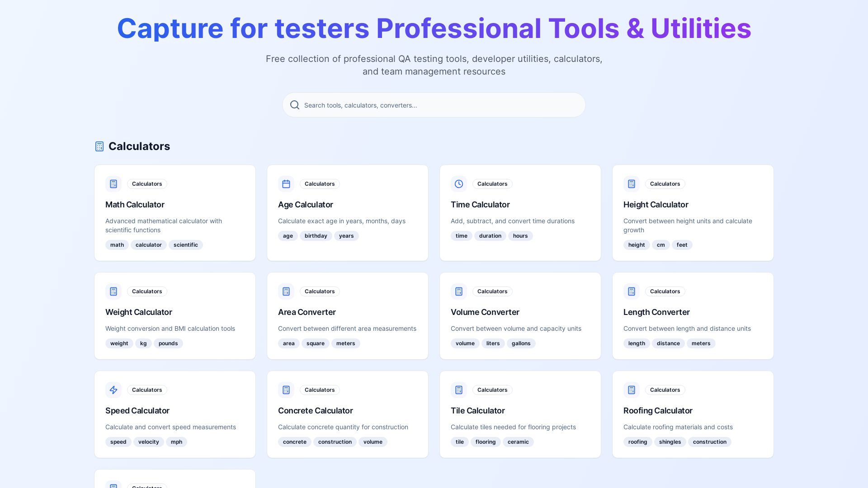Click the 'gallons' tag on Volume Converter

[x=521, y=343]
